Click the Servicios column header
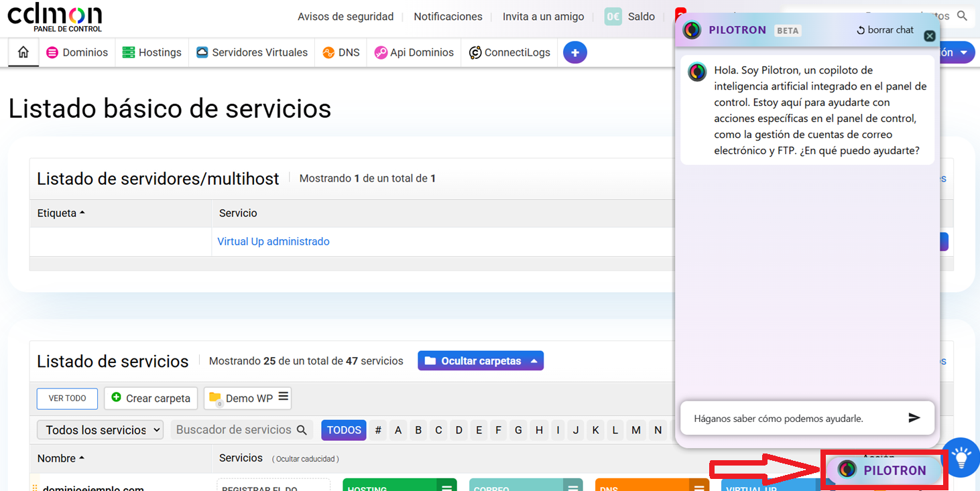Viewport: 980px width, 491px height. (x=241, y=458)
